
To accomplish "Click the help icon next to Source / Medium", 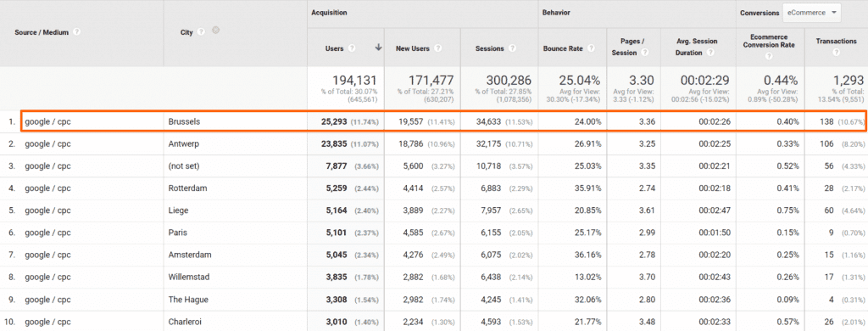I will pyautogui.click(x=77, y=32).
